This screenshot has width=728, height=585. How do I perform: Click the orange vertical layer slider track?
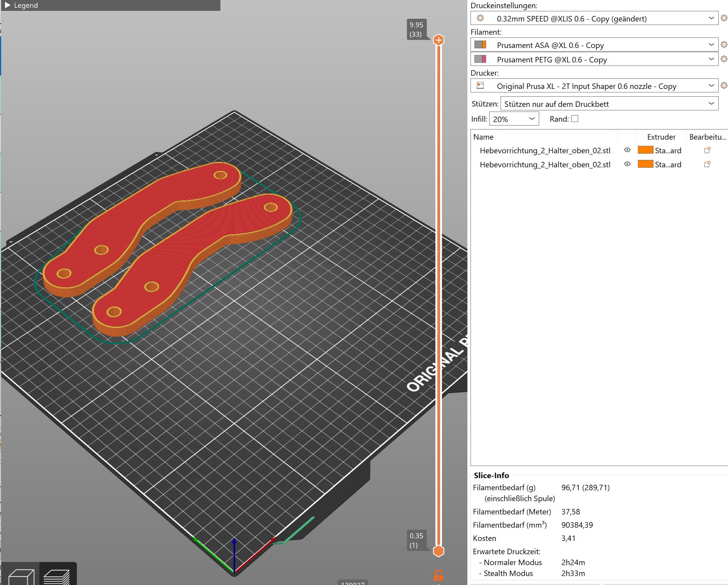439,295
